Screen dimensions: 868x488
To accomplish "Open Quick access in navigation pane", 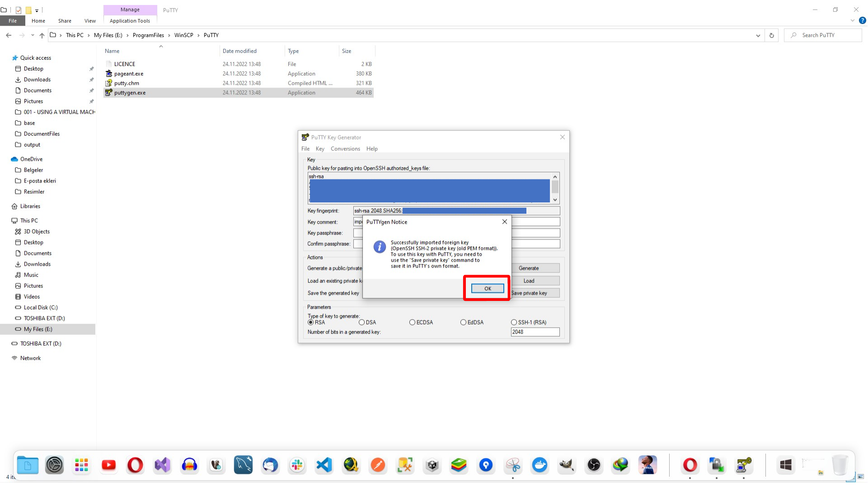I will tap(36, 58).
